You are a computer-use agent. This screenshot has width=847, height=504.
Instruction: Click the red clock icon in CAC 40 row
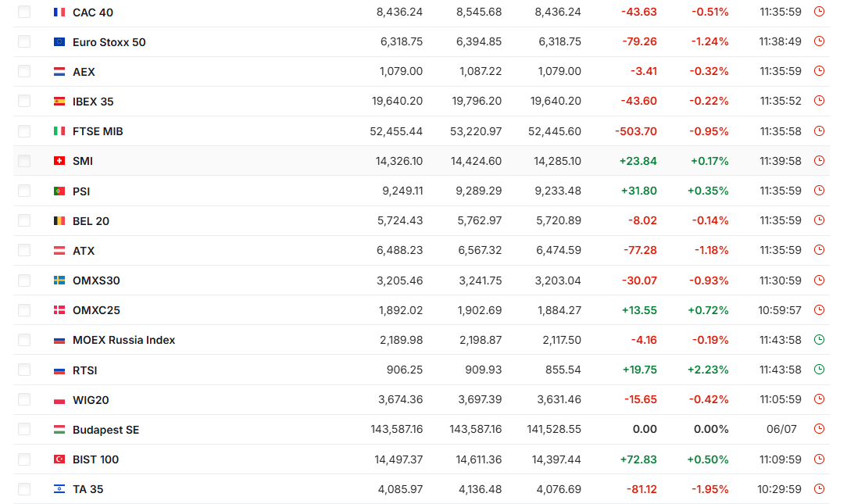click(x=819, y=12)
